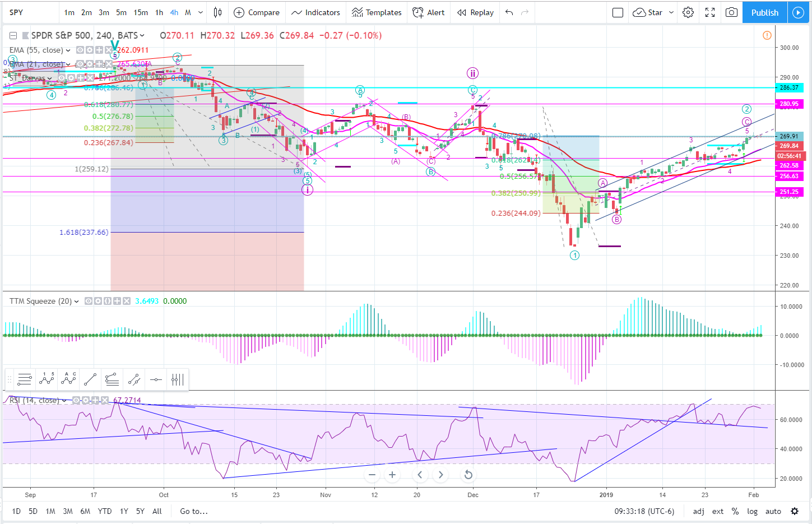Select the Fib Time Zone vertical lines tool
This screenshot has height=524, width=812.
click(x=178, y=380)
